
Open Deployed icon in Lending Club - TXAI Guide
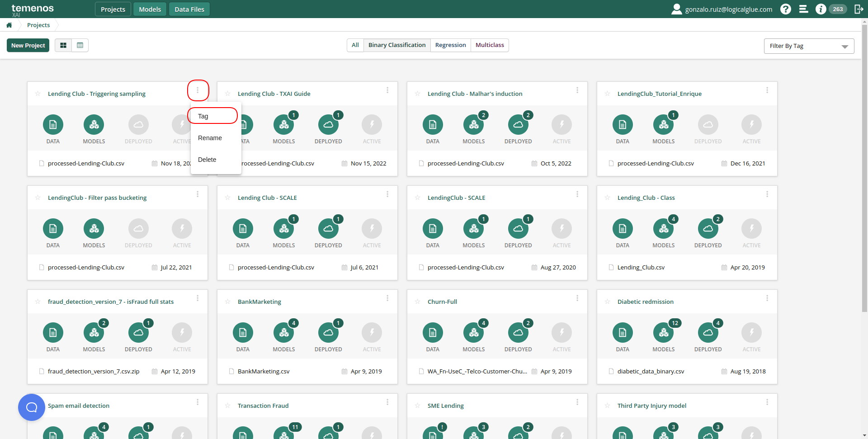coord(328,125)
